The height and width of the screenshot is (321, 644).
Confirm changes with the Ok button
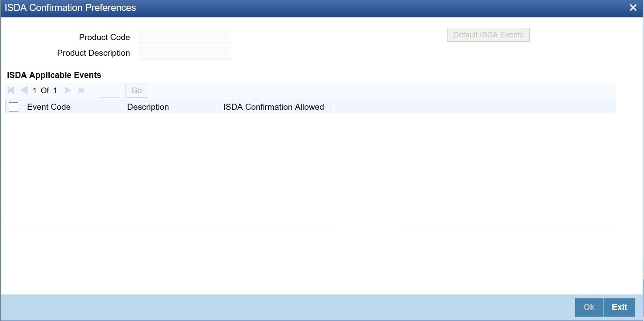pos(589,307)
